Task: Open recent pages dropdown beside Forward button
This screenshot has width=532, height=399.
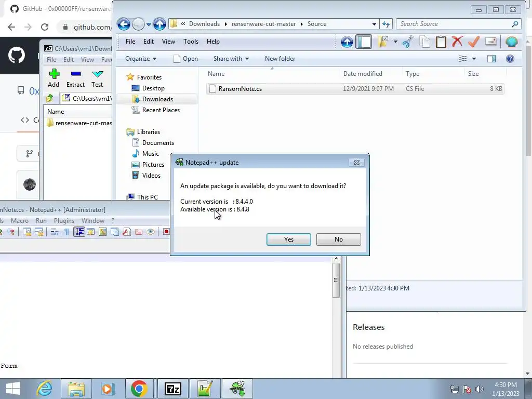Action: 149,24
